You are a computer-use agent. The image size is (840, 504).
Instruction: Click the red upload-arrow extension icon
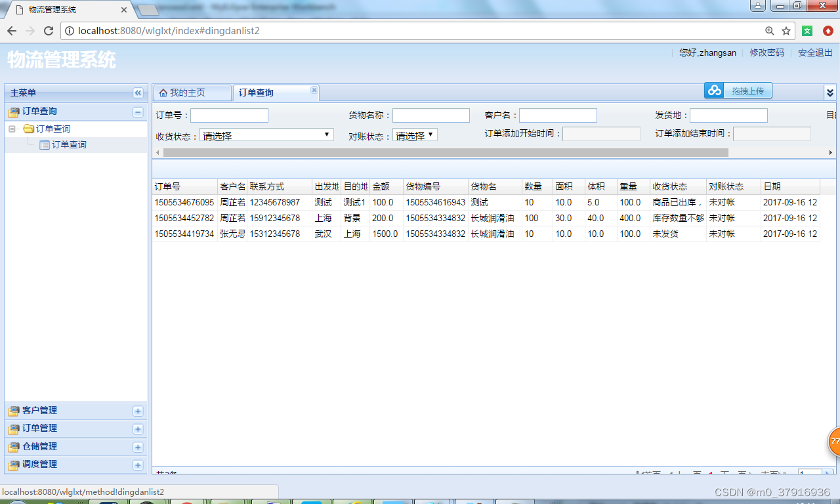pos(828,31)
